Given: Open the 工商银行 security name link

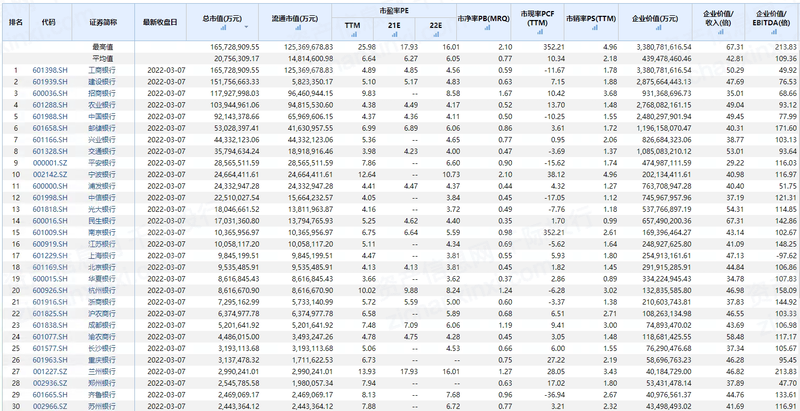Looking at the screenshot, I should (102, 70).
